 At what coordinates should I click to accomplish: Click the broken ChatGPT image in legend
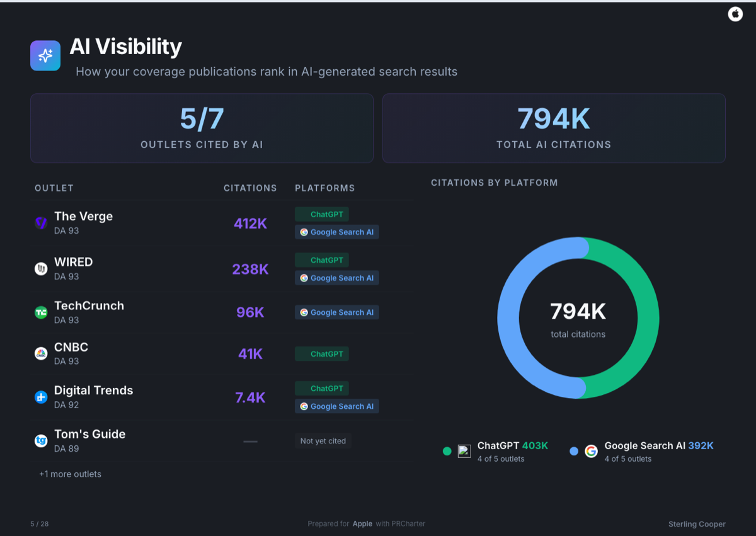tap(464, 451)
